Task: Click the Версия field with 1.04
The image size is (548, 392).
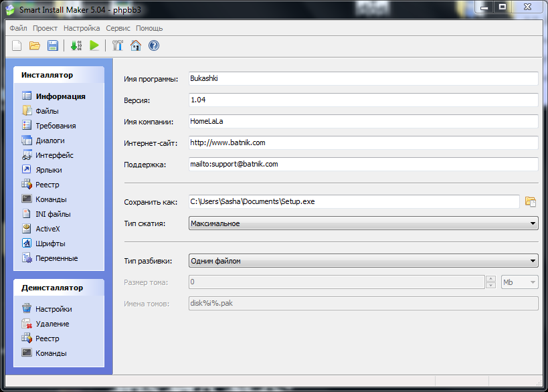Action: point(363,100)
